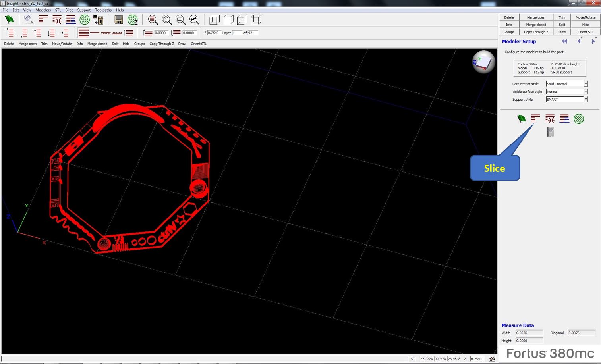Click Delete button in right panel grid

[509, 17]
